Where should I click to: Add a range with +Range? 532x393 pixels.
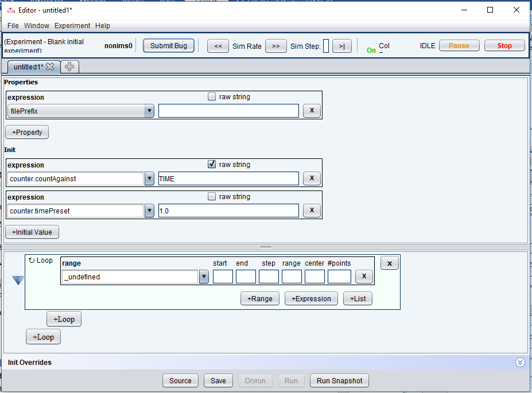click(x=260, y=299)
